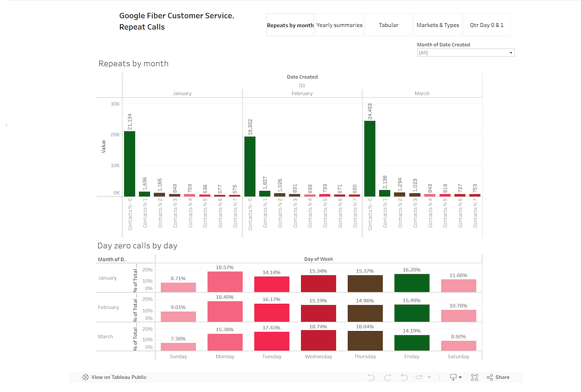Select the March Sunday bar at 7.30%
Viewport: 581px width, 392px height.
click(178, 347)
